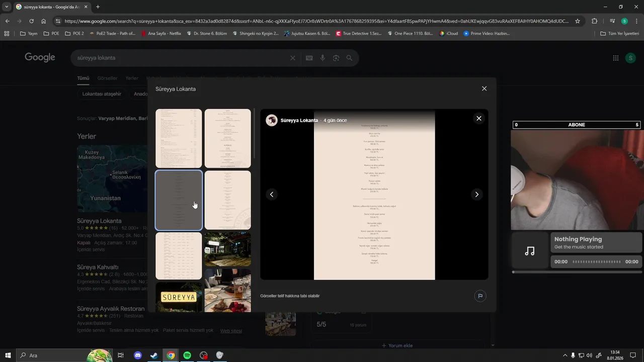644x362 pixels.
Task: Search by image with the lens icon
Action: coord(336,58)
